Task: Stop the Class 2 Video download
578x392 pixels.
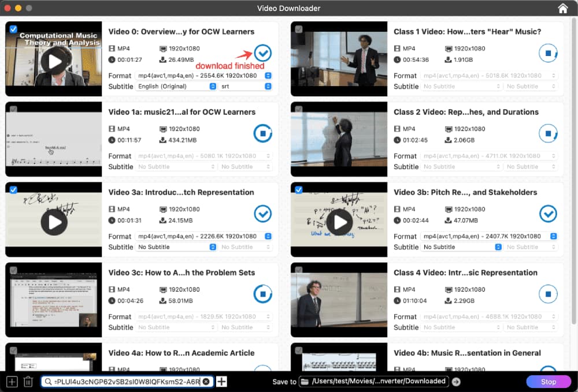Action: pos(548,133)
